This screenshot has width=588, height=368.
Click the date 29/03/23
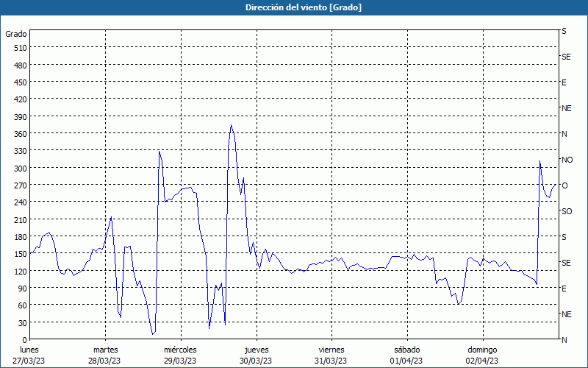180,361
